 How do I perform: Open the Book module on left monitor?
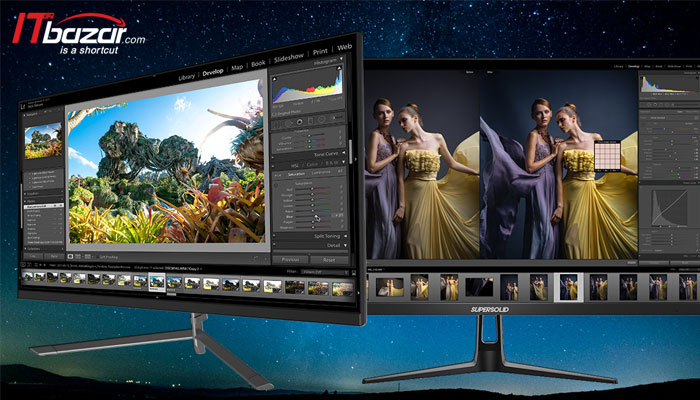pos(258,63)
